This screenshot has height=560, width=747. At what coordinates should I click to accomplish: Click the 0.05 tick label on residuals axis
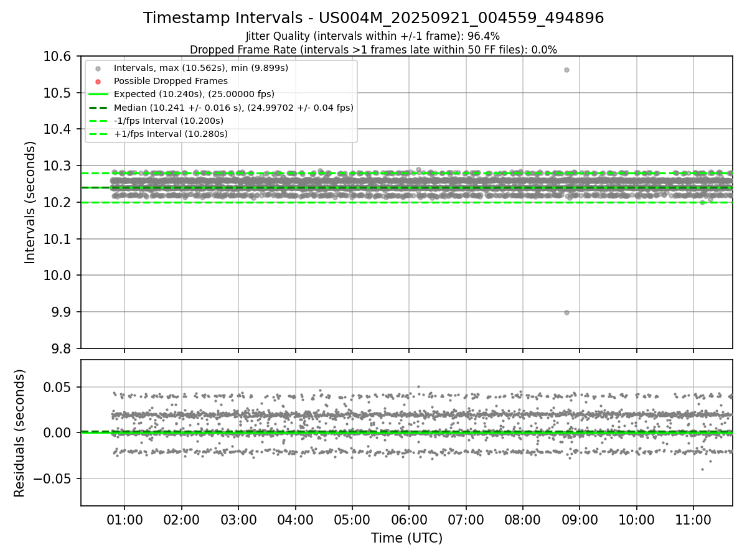[59, 387]
